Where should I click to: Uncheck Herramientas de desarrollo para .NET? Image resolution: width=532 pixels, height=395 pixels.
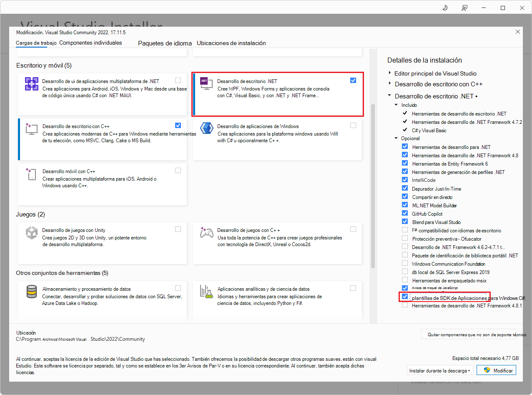405,146
